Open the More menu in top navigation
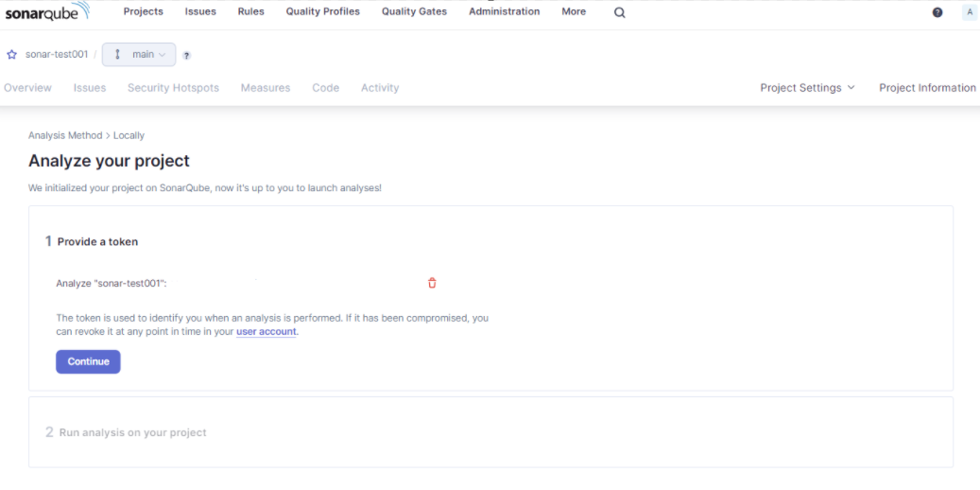This screenshot has width=980, height=490. pos(574,12)
